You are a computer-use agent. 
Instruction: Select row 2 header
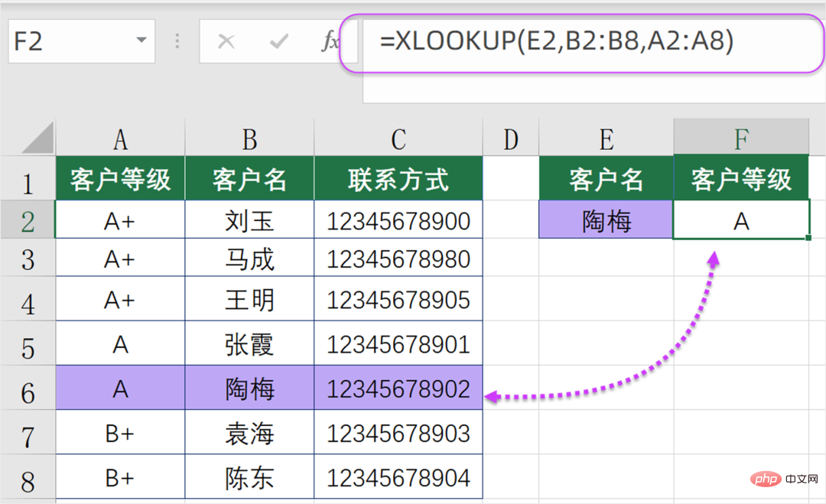point(28,219)
